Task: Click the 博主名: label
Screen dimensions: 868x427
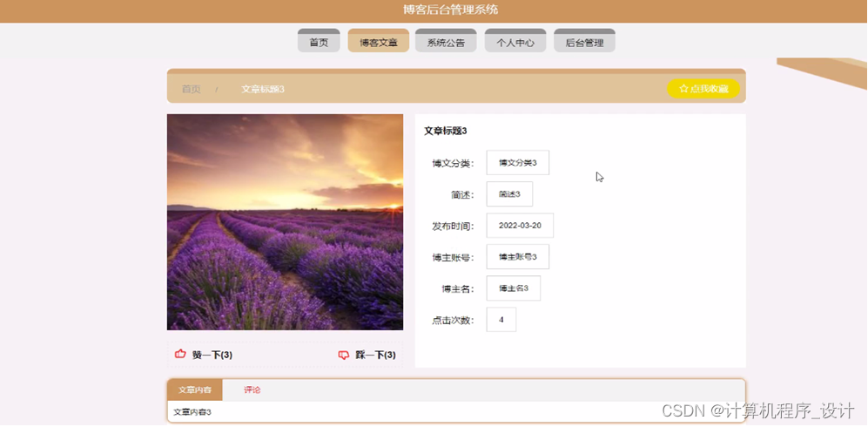Action: (458, 288)
